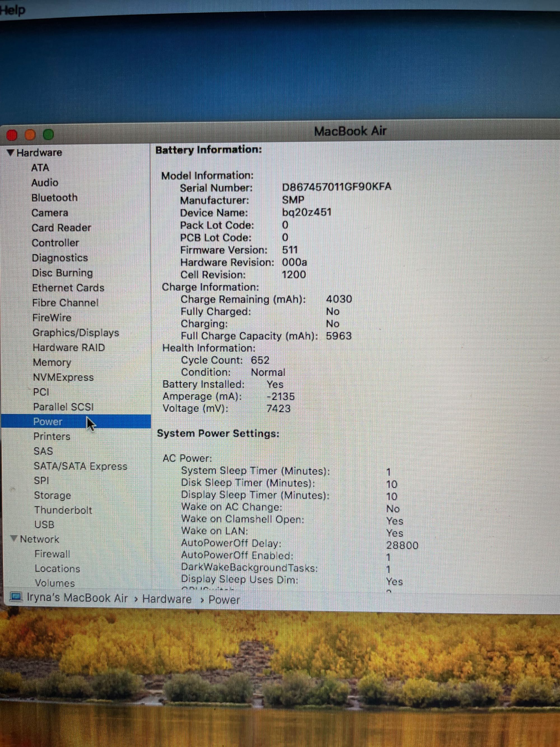Select Printers in the sidebar
Viewport: 560px width, 747px height.
coord(52,436)
